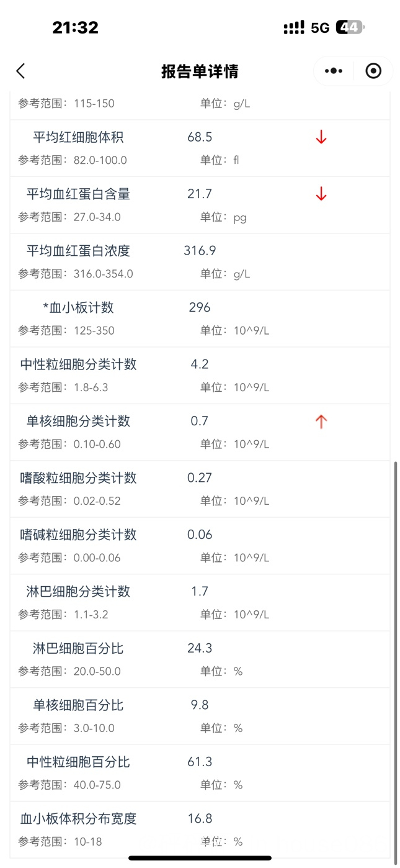Image resolution: width=400 pixels, height=868 pixels.
Task: Tap the up arrow beside 单核细胞分类计数
Action: [321, 422]
